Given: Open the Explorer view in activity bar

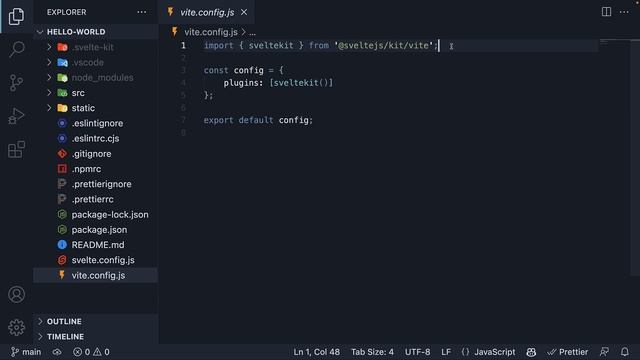Looking at the screenshot, I should coord(16,16).
